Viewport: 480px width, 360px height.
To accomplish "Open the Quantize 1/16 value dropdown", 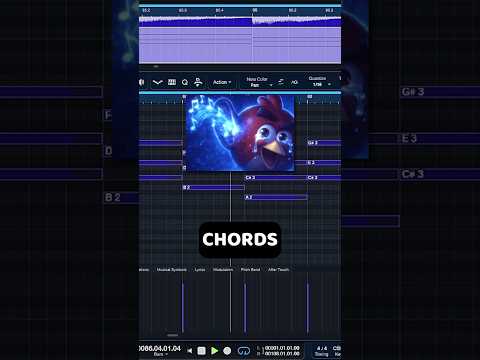I will [x=321, y=85].
